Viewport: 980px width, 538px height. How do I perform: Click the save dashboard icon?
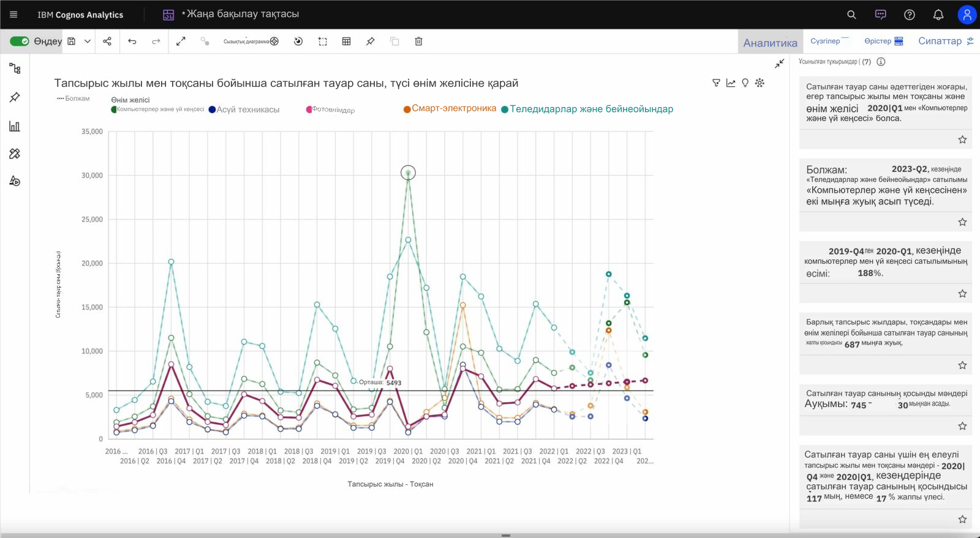pyautogui.click(x=71, y=41)
